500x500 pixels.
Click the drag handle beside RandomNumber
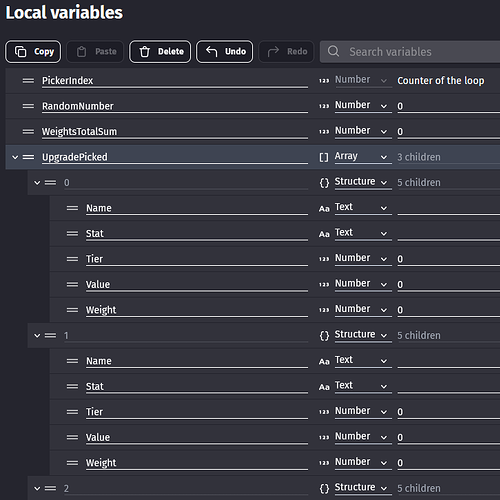pos(28,106)
